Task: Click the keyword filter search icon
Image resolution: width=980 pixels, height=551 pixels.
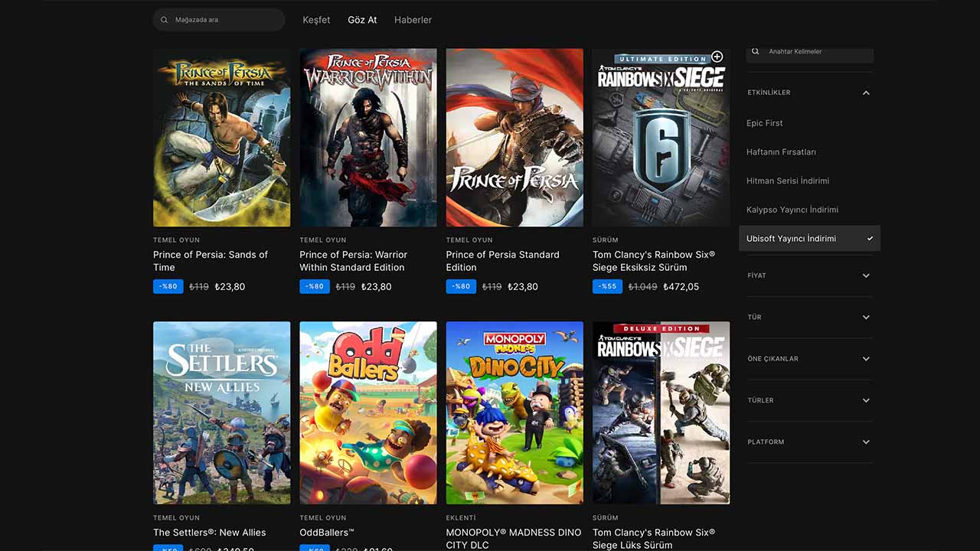Action: [756, 51]
